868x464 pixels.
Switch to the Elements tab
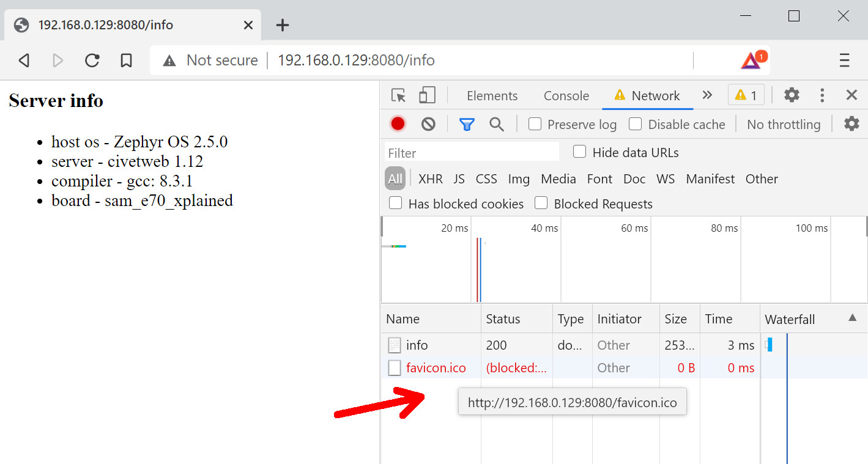pos(492,95)
